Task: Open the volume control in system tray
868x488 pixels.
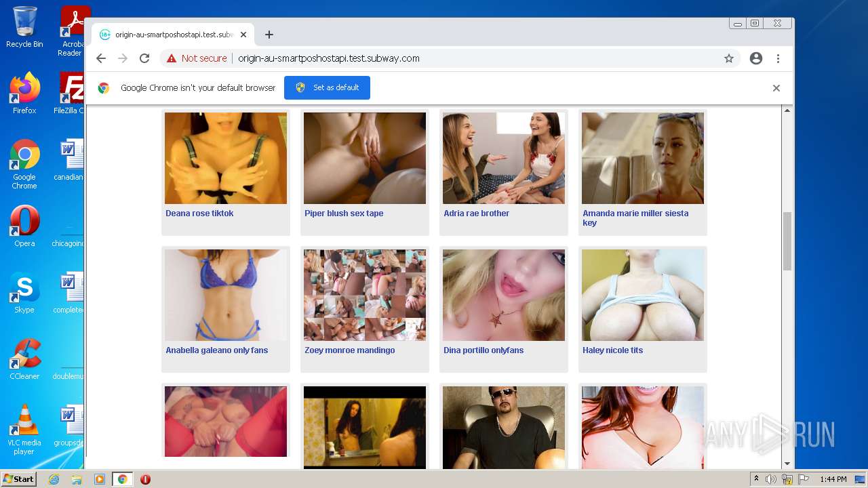Action: pos(771,479)
